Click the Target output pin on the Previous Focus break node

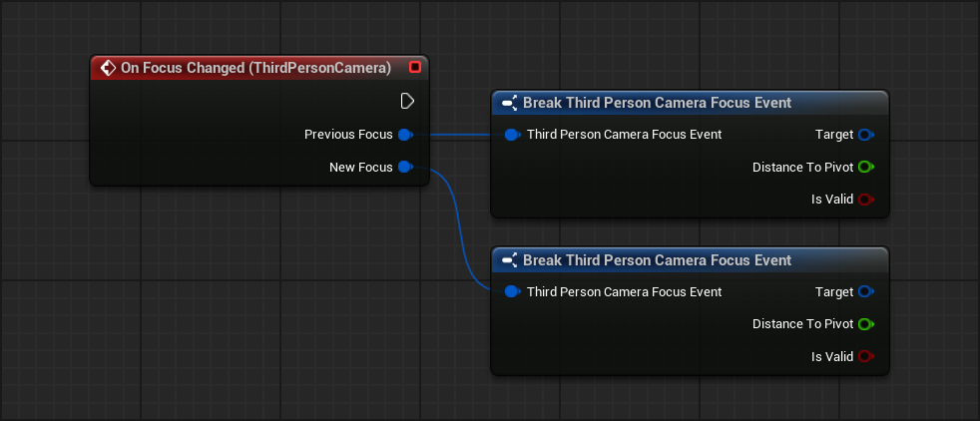pos(865,135)
